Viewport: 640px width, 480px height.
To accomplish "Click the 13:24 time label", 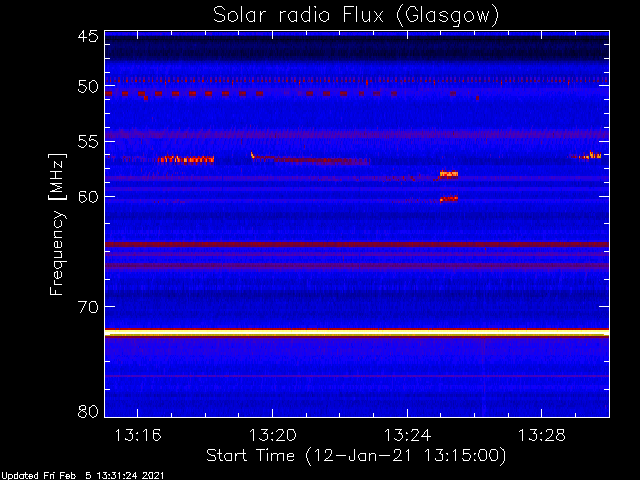I will 407,436.
